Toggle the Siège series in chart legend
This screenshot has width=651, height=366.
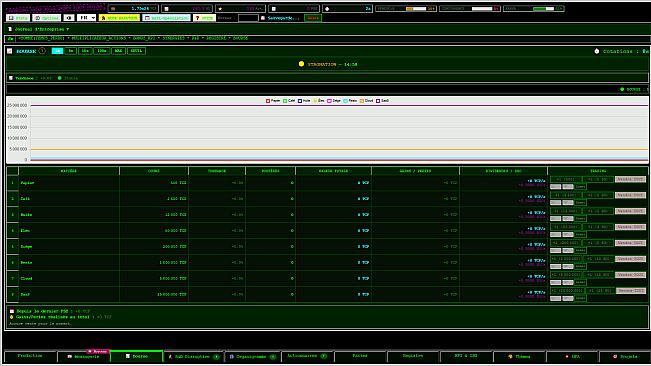pos(334,101)
